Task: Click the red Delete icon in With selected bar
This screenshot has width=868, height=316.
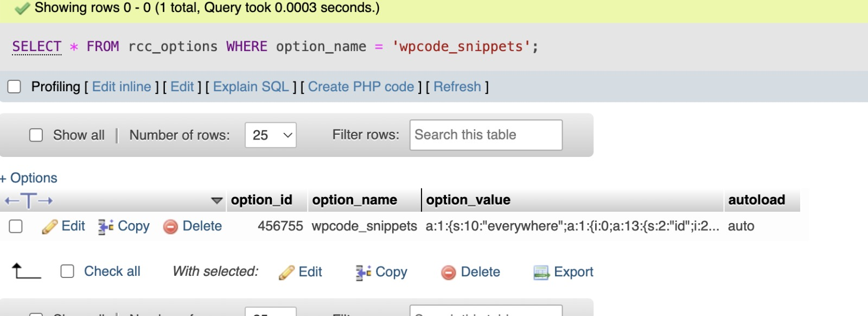Action: point(449,272)
